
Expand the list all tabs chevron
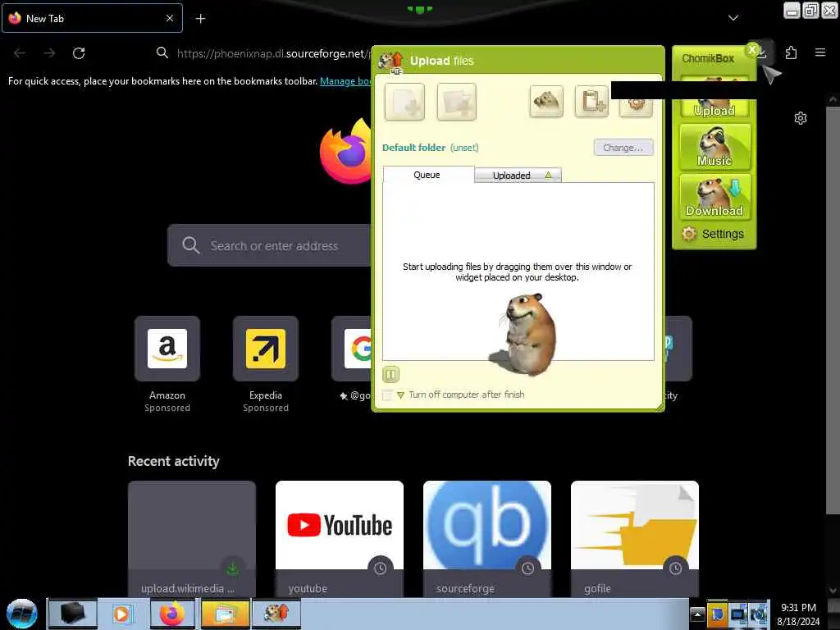733,18
